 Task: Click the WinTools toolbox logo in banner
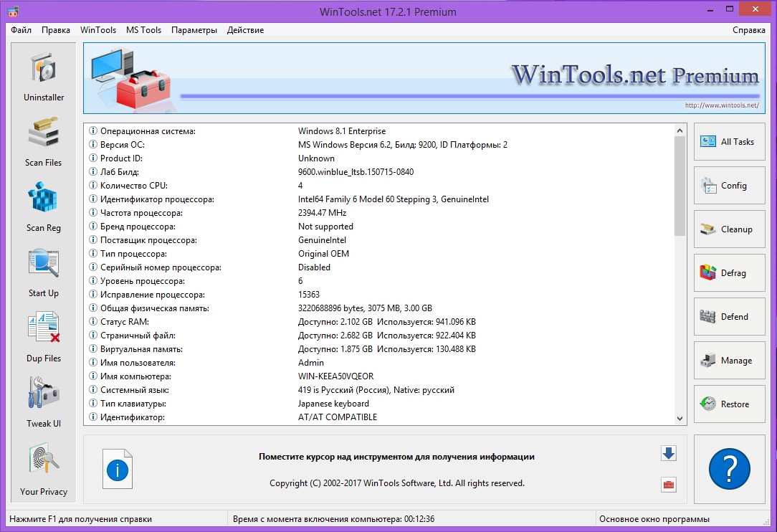[x=131, y=78]
